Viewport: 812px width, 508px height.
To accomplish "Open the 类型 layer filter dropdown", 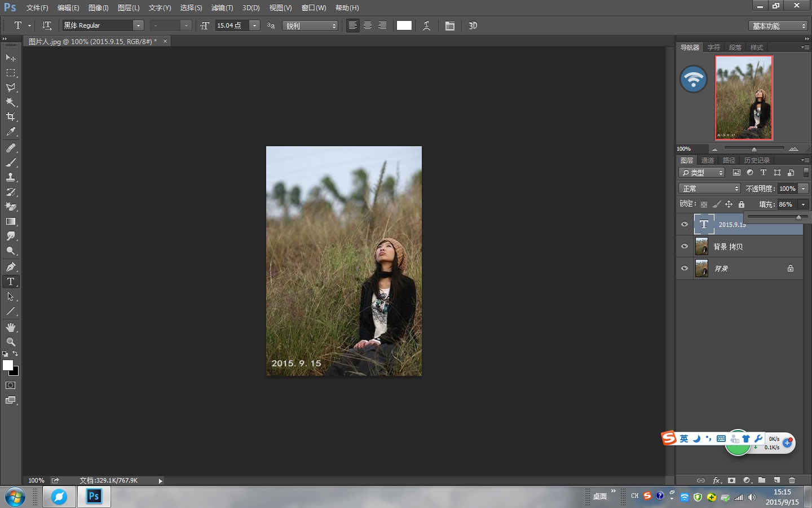I will point(702,173).
